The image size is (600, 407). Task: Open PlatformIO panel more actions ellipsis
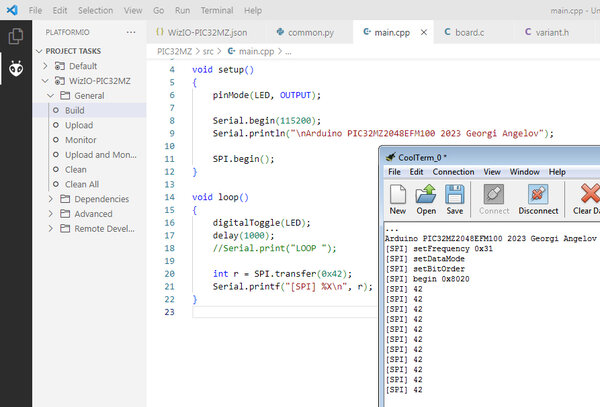click(131, 32)
